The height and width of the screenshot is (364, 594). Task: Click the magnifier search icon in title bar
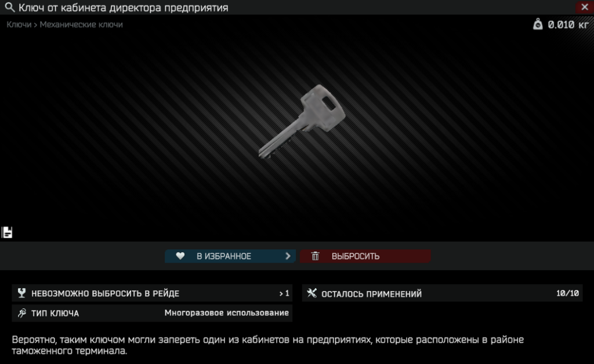(9, 7)
